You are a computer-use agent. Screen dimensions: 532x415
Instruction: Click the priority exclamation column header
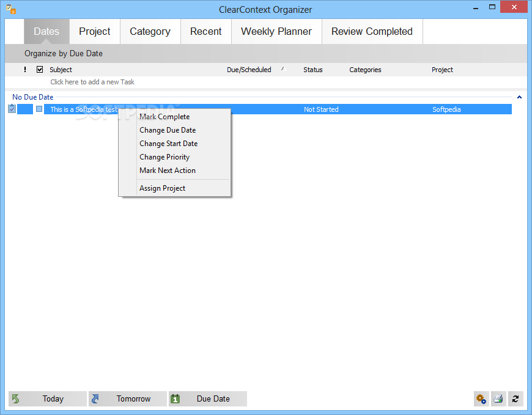click(25, 70)
